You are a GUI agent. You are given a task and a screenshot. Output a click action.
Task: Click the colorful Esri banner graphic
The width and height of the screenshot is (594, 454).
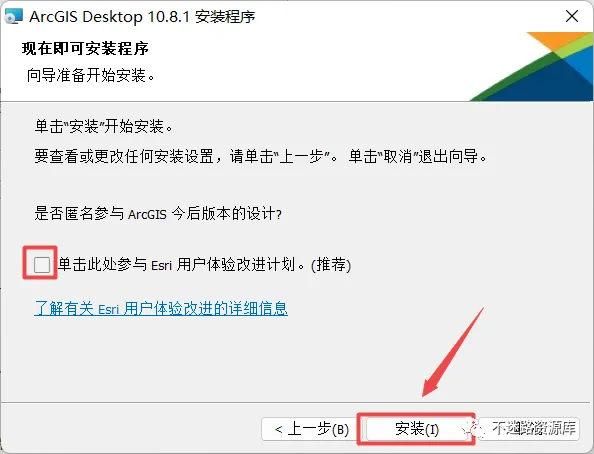(531, 66)
